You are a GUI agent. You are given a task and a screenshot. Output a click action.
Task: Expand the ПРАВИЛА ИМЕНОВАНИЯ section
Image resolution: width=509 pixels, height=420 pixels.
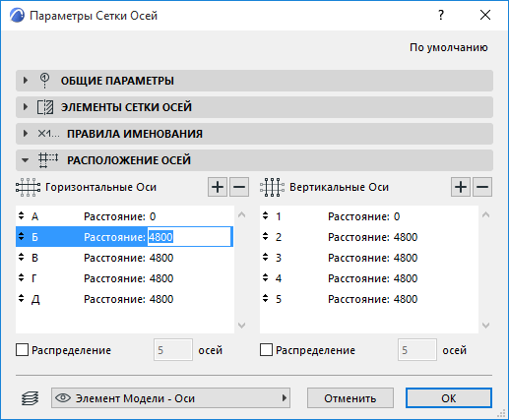click(25, 134)
